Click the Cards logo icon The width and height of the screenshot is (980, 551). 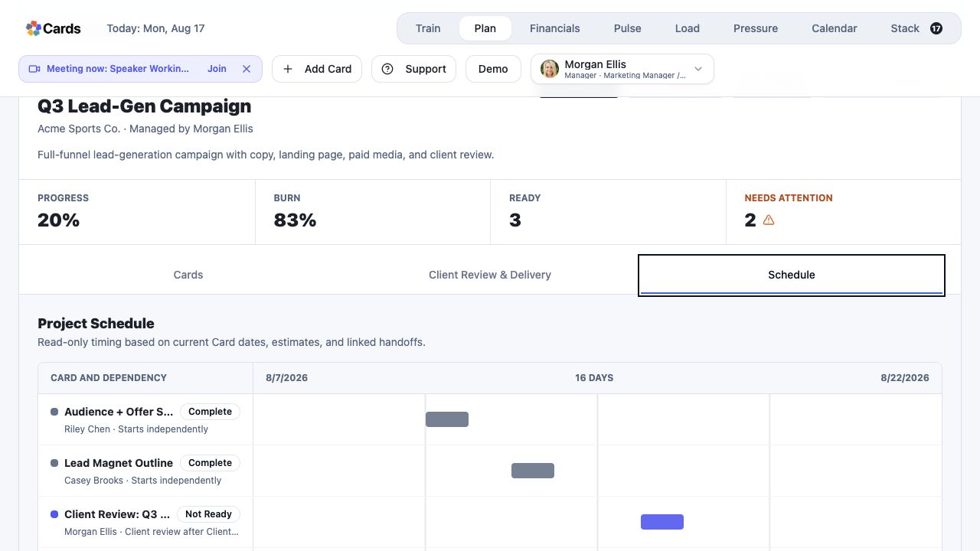33,28
